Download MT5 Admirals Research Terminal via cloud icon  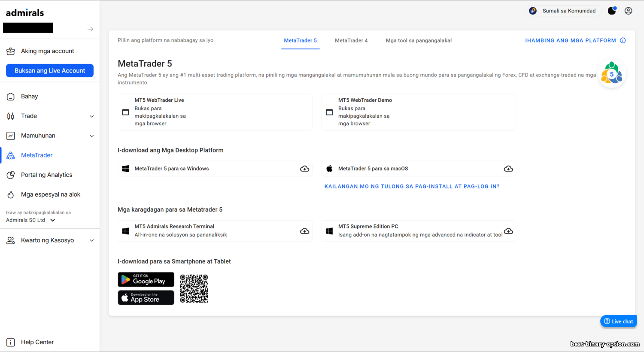click(x=304, y=231)
